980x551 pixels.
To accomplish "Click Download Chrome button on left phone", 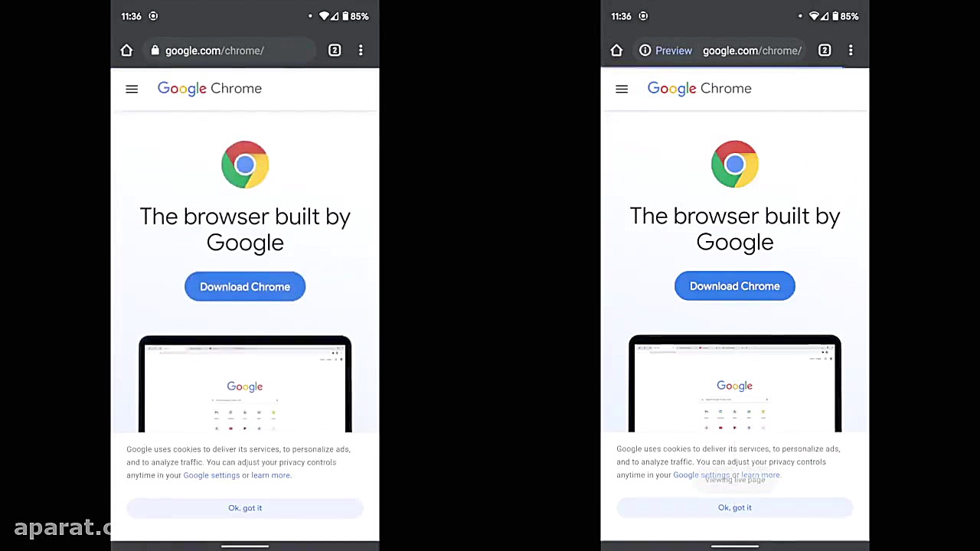I will coord(245,287).
